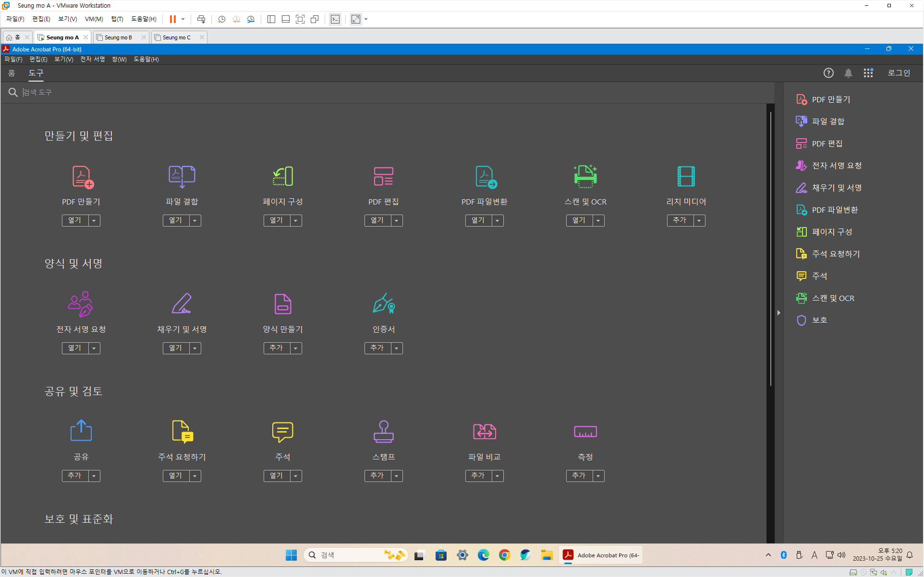
Task: Select 보호 in the right sidebar
Action: click(819, 320)
